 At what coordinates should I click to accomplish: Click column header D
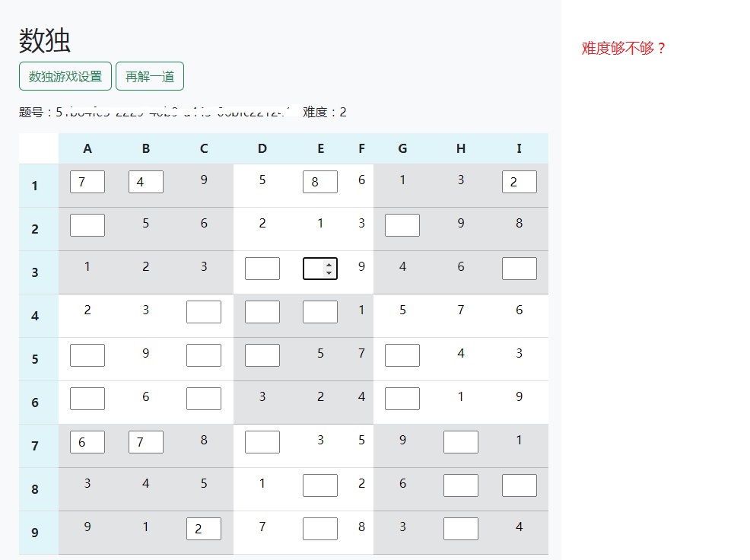click(262, 148)
